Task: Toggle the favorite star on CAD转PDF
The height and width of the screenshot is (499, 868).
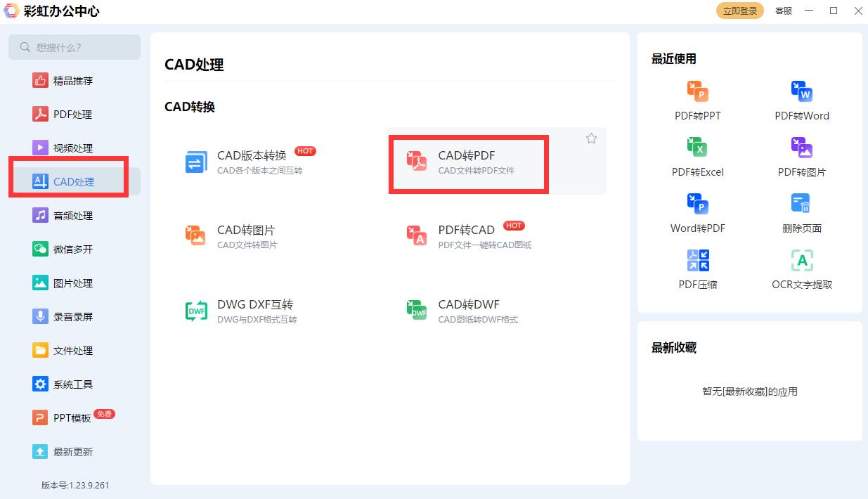Action: [591, 138]
